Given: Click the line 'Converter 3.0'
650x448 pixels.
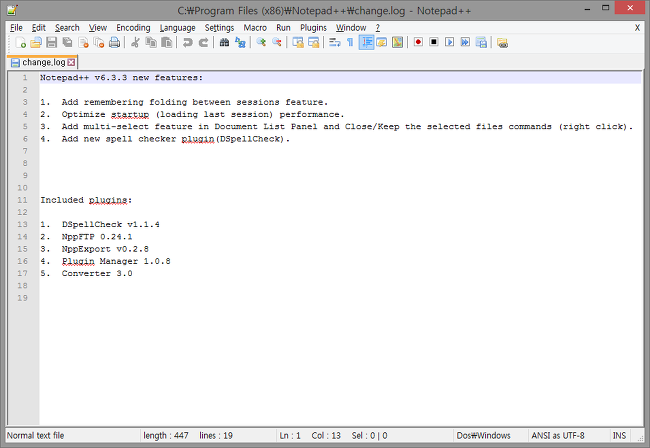Looking at the screenshot, I should pyautogui.click(x=97, y=274).
